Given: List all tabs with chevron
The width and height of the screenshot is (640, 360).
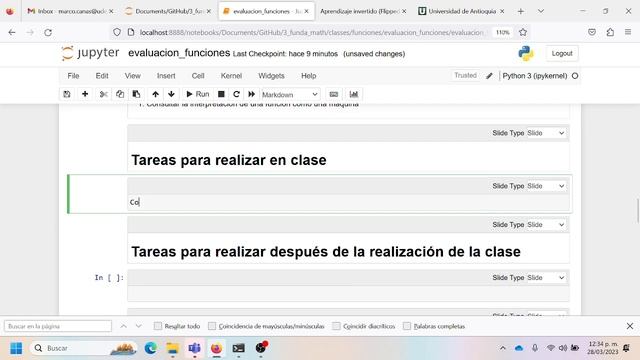Looking at the screenshot, I should coord(541,11).
